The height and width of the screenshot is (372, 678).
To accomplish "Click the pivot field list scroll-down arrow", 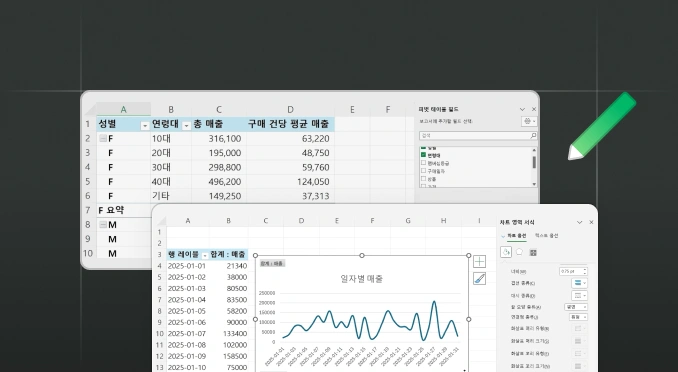I will 534,184.
